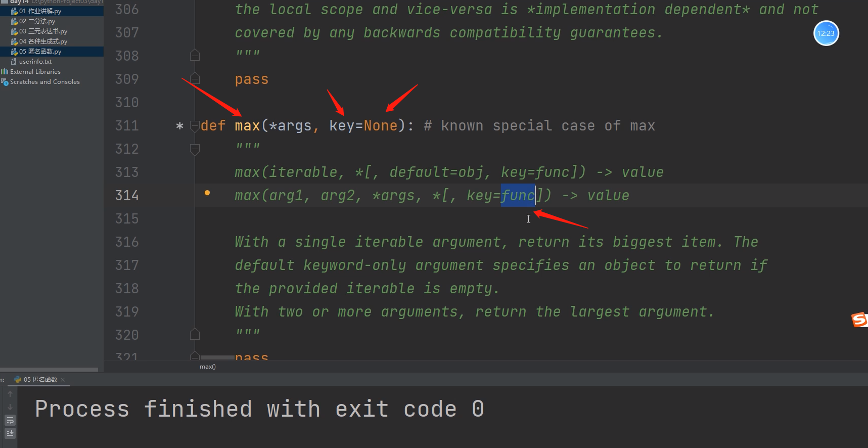Click the fold end marker at line 320

[195, 334]
